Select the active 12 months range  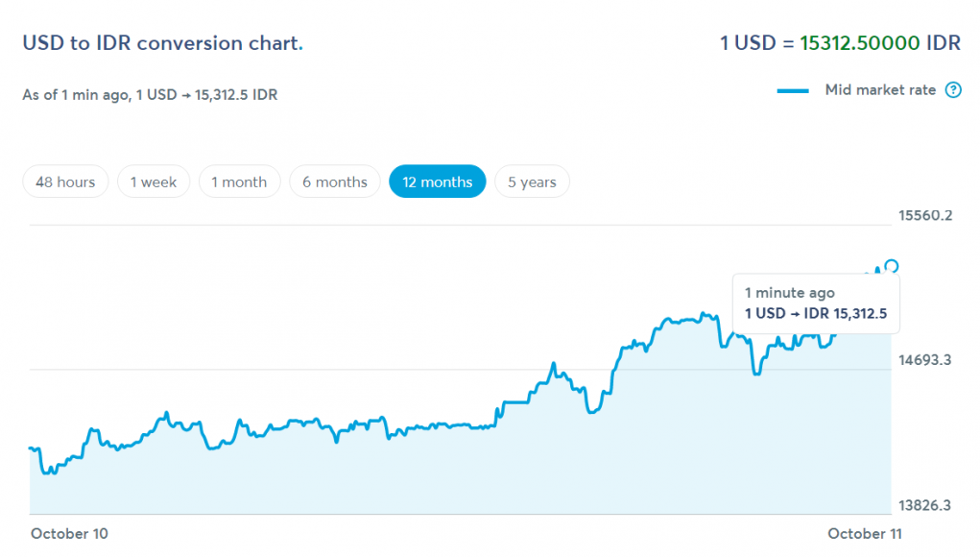pos(438,182)
